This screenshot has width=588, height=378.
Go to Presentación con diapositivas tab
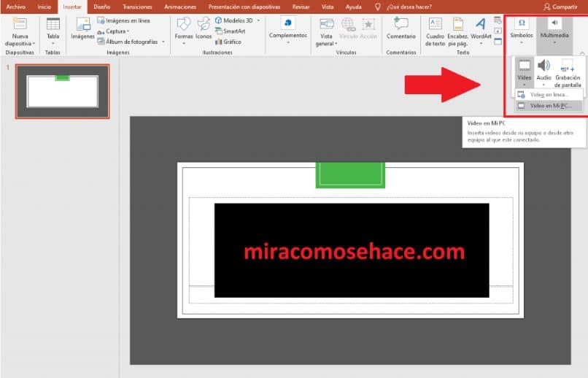pos(244,7)
